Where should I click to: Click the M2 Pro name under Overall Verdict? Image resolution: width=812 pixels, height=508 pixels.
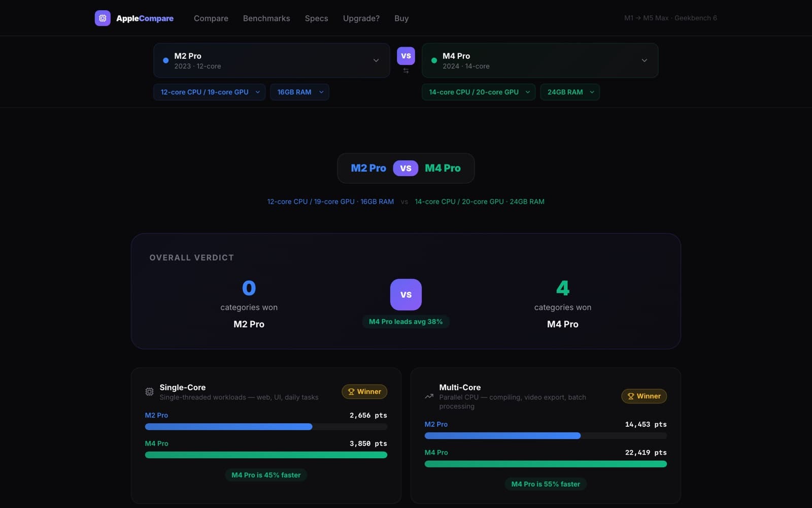pos(249,324)
